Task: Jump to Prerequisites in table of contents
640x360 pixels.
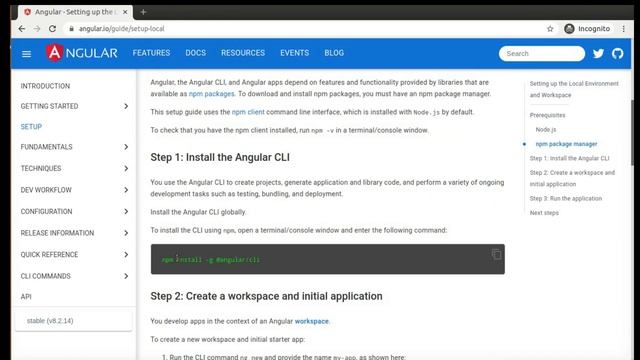Action: tap(547, 115)
